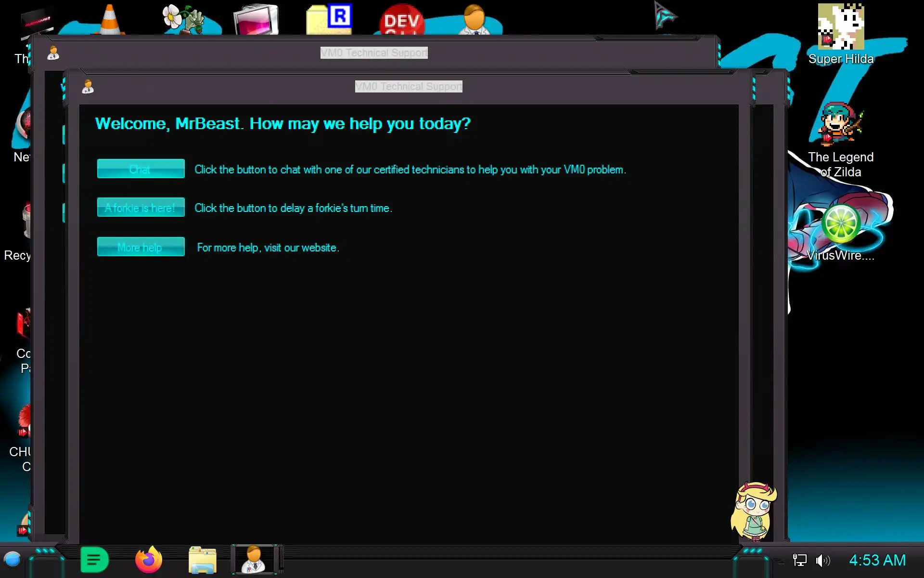Open the file explorer taskbar icon

coord(202,560)
